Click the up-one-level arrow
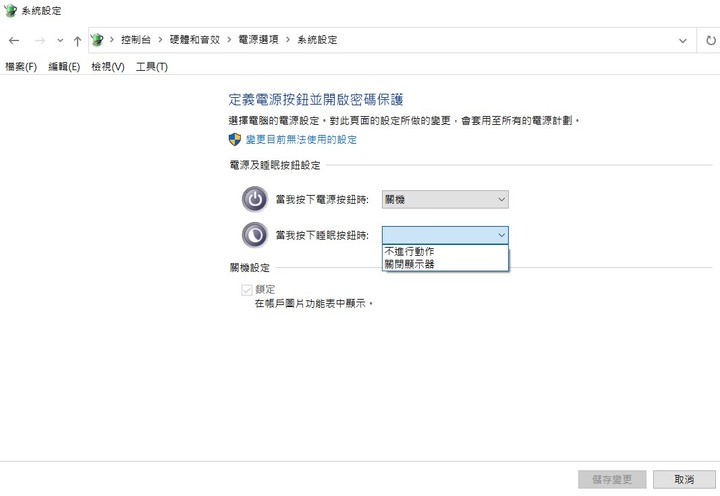 pos(77,40)
